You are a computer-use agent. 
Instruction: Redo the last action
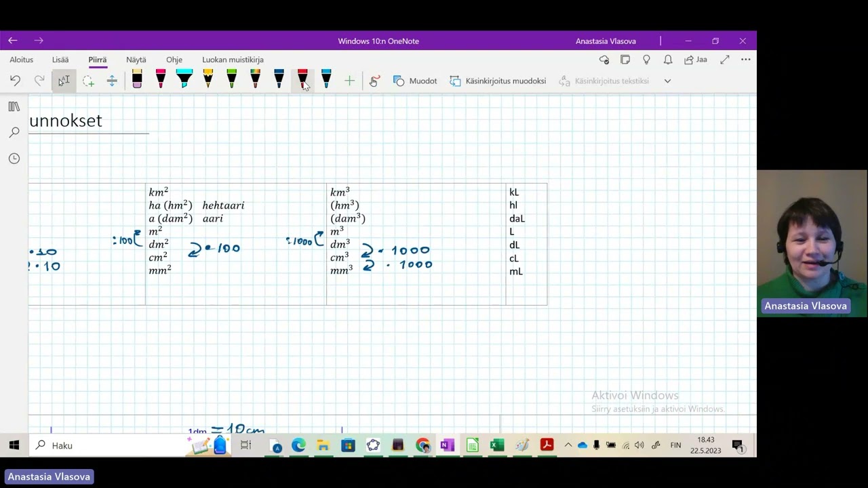tap(39, 81)
